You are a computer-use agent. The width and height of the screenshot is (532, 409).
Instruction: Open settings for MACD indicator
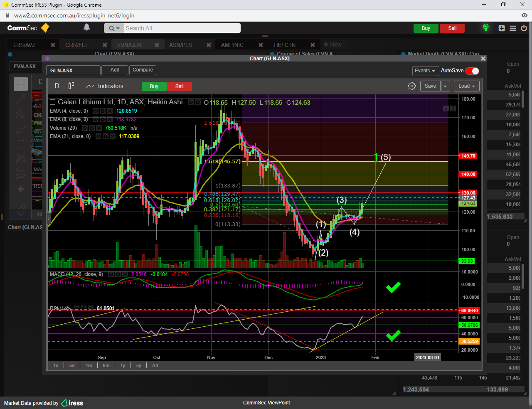(x=118, y=274)
